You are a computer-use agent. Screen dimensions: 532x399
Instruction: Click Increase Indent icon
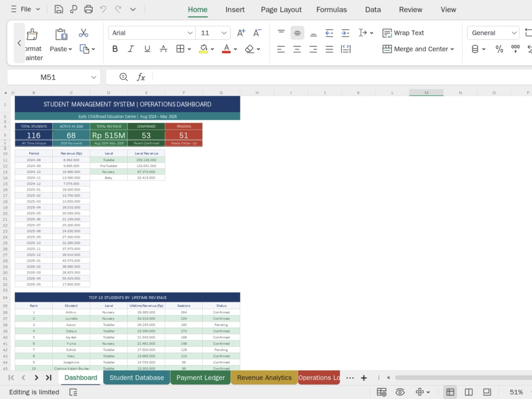click(345, 33)
